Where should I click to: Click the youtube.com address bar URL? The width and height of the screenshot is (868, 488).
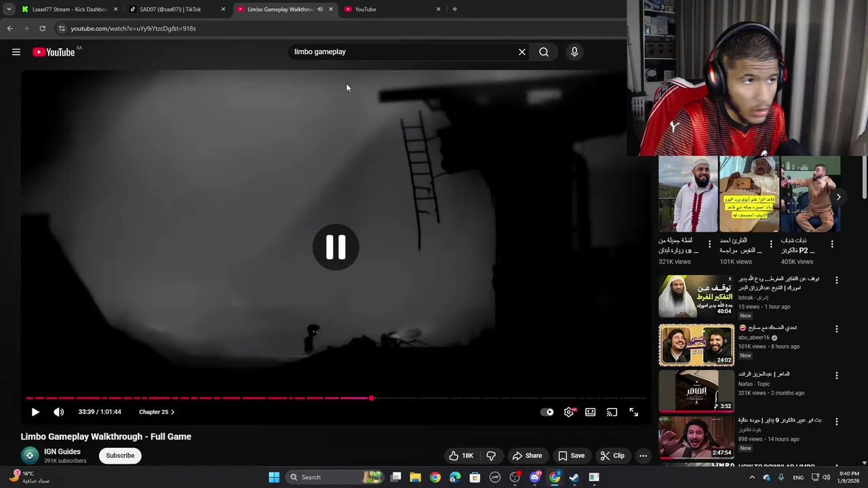coord(133,28)
